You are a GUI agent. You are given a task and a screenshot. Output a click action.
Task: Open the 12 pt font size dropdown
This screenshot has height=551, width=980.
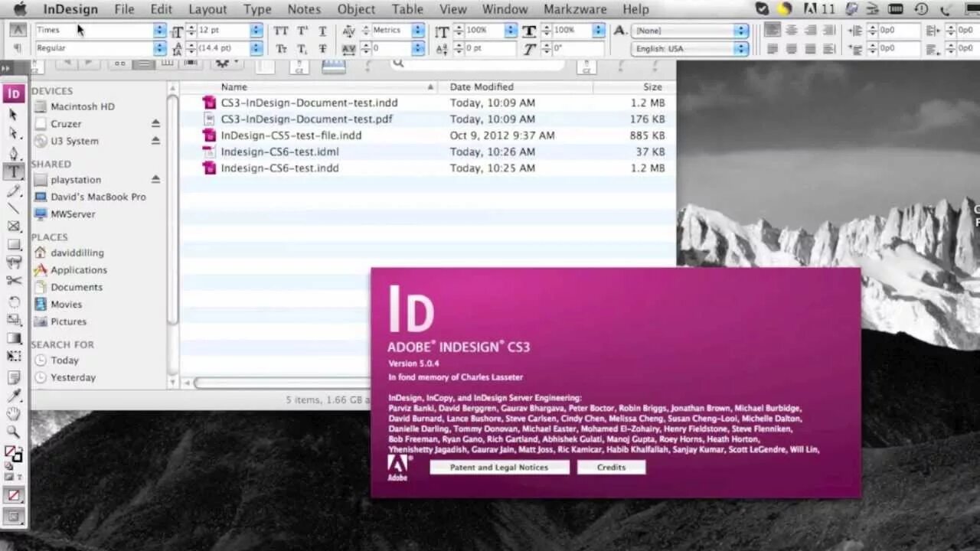[x=256, y=30]
